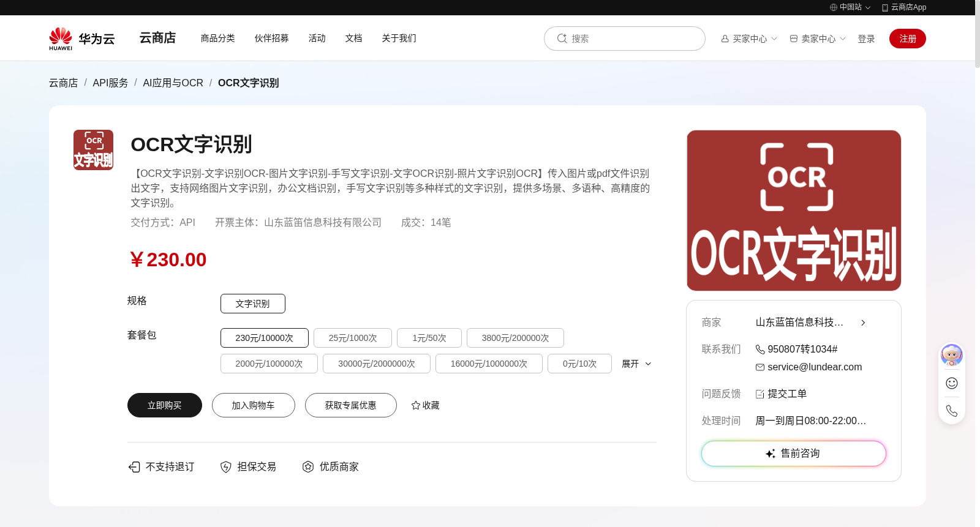980x527 pixels.
Task: Click the seller center shop icon
Action: point(794,39)
